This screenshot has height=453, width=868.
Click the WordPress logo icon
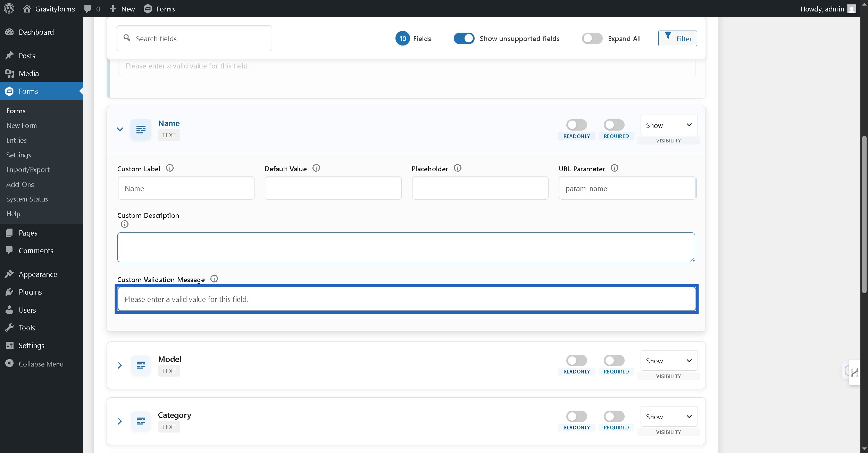pyautogui.click(x=9, y=9)
